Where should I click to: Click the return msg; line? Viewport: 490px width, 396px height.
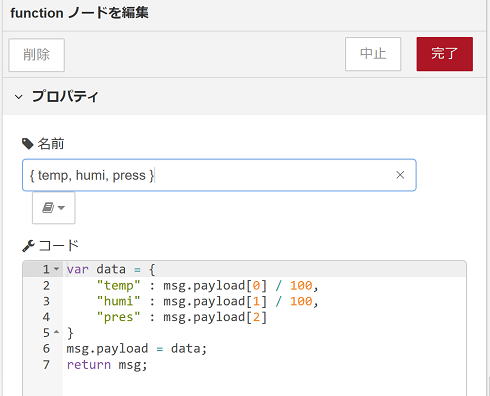107,365
